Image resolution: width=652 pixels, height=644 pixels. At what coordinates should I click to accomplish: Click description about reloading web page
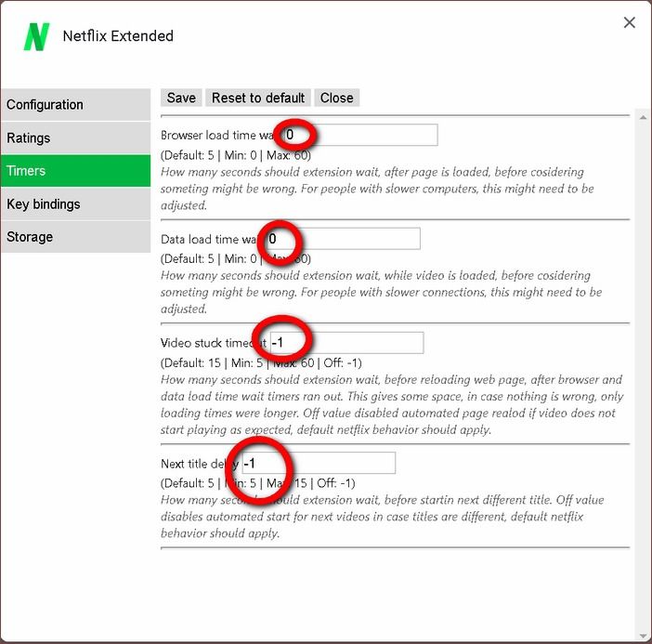pyautogui.click(x=392, y=404)
